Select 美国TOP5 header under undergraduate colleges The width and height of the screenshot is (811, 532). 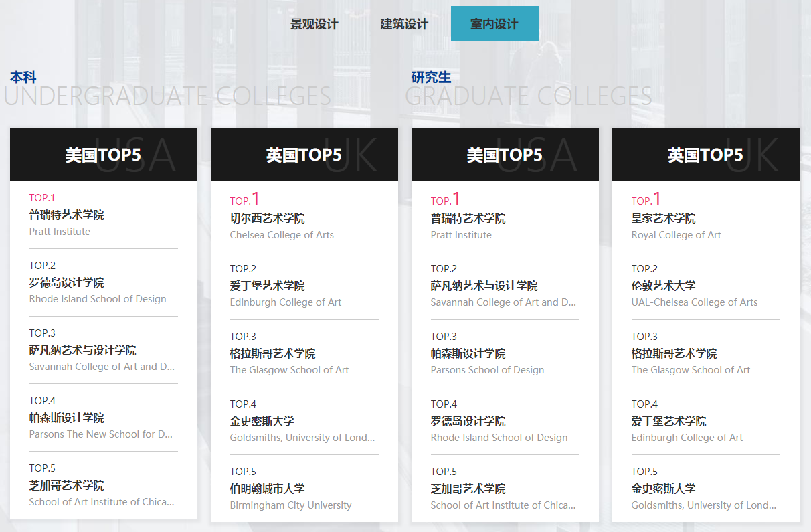(x=104, y=155)
